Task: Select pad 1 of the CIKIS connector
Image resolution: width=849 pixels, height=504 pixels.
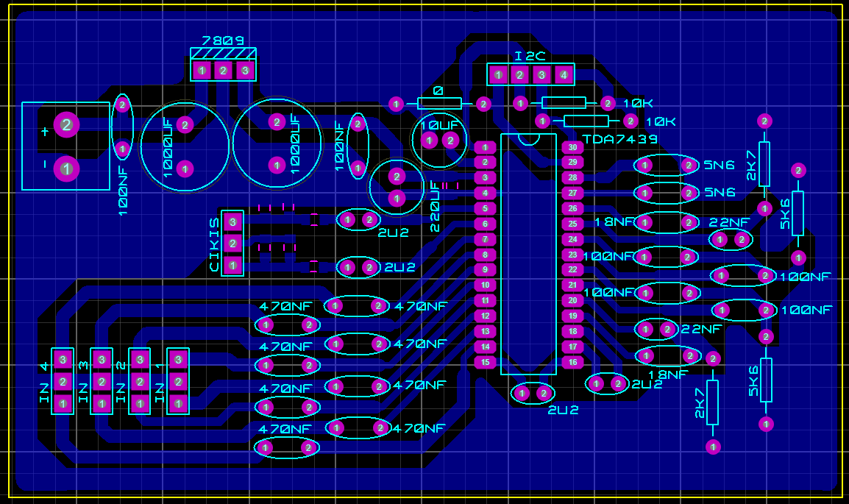Action: 233,265
